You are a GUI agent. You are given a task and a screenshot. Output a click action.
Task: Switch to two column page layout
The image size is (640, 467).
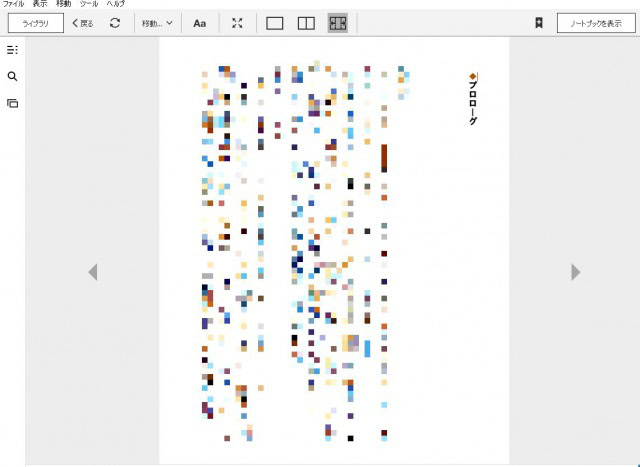click(x=306, y=23)
